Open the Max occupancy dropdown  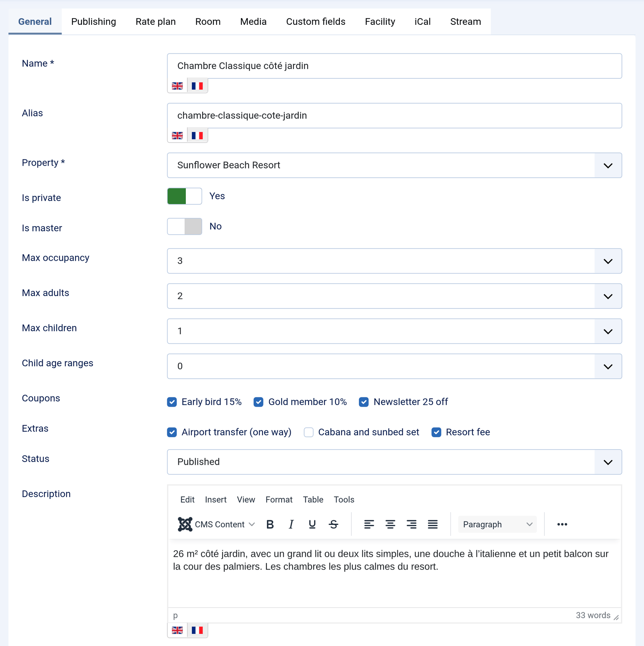click(395, 261)
